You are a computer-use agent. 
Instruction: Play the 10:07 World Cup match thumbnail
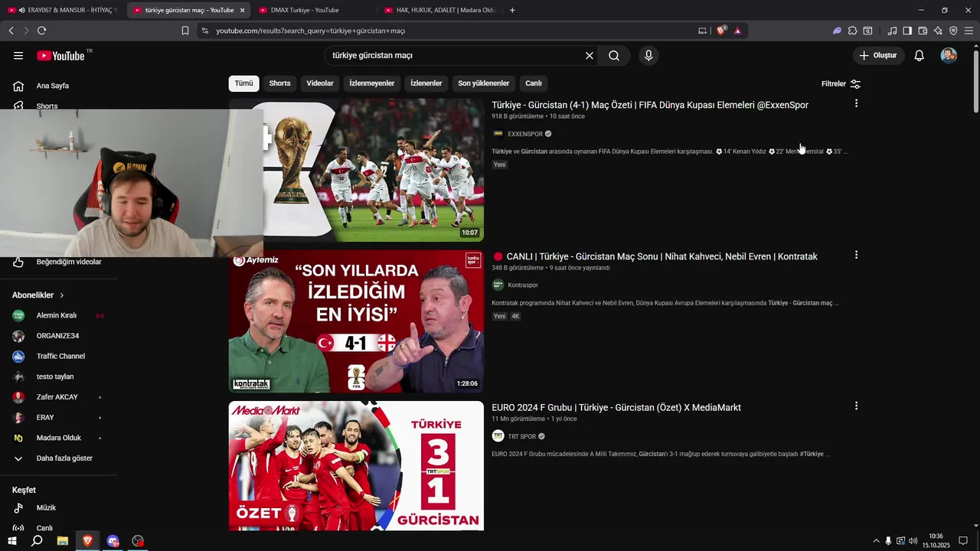[x=374, y=171]
